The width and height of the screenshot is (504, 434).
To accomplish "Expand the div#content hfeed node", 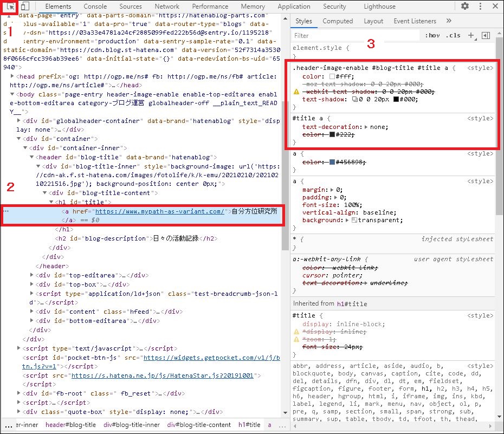I will (x=31, y=312).
